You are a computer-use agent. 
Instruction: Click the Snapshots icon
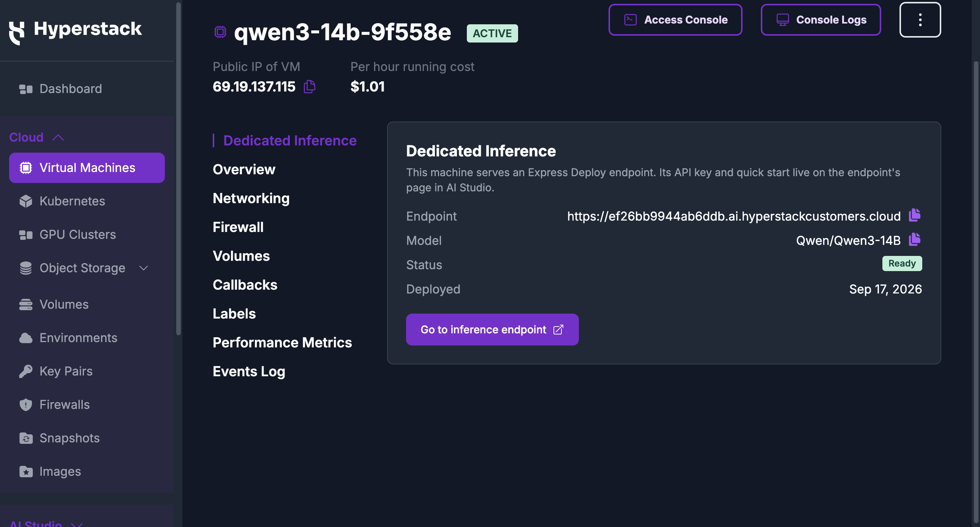[x=26, y=438]
